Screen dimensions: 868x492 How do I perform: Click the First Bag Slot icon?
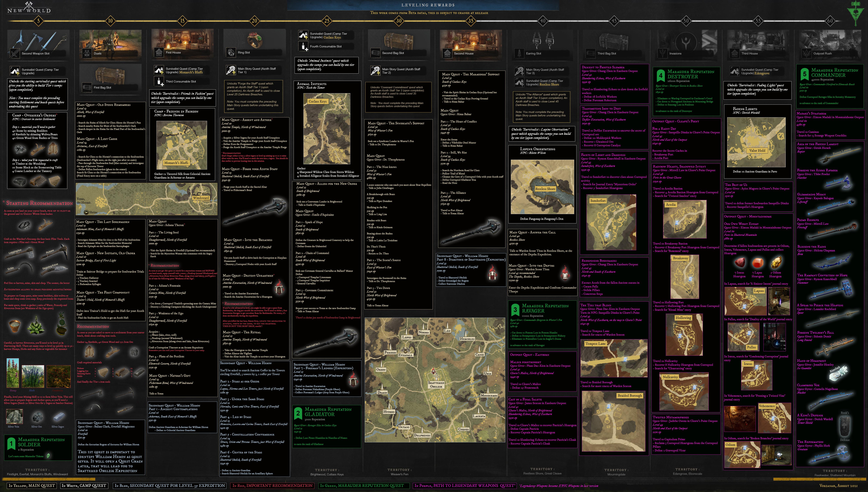[87, 87]
